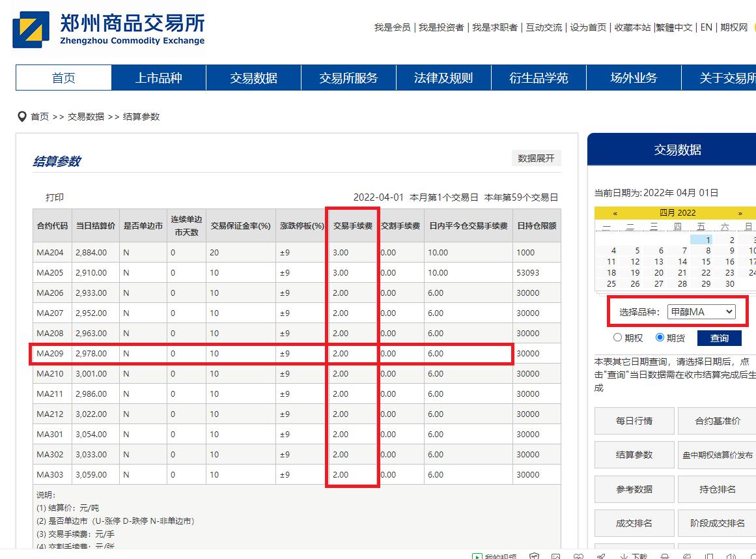
Task: Open 每日行情 daily quotes
Action: (634, 421)
